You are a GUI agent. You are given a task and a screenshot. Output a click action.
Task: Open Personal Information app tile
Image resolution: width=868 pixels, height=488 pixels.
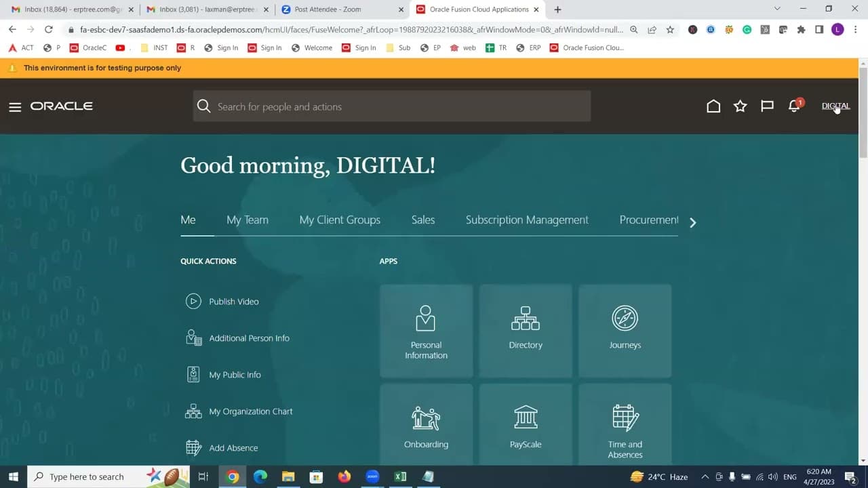(x=426, y=331)
